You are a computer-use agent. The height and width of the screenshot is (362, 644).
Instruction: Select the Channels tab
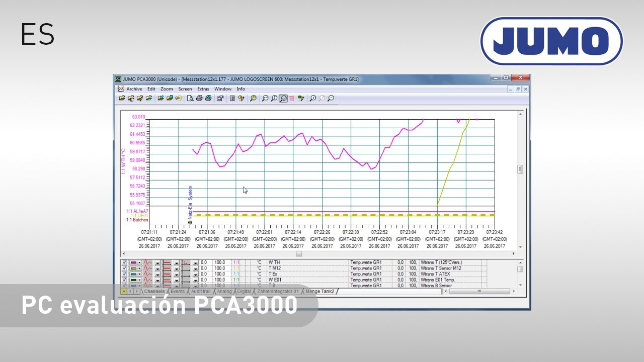[x=154, y=292]
